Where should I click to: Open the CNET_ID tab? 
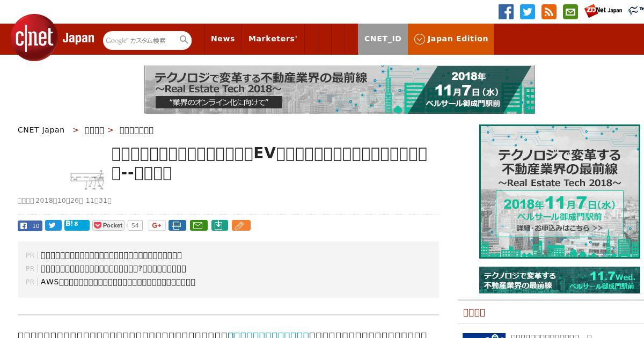point(383,39)
